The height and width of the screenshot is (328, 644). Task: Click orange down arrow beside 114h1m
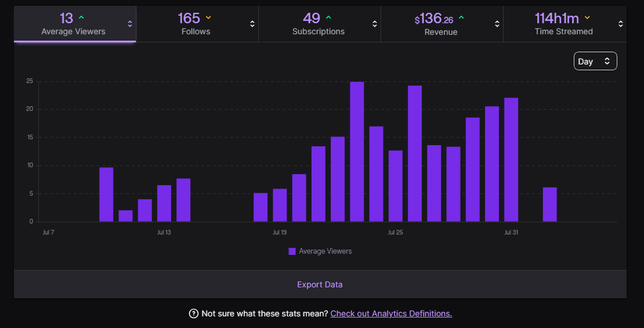pos(587,17)
